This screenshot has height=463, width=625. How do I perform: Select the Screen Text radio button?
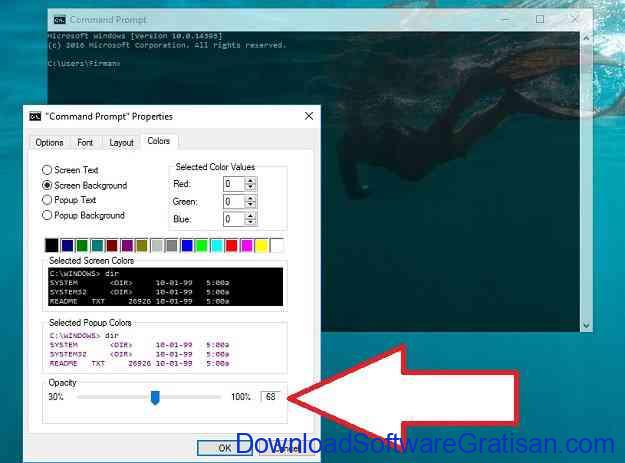70,170
